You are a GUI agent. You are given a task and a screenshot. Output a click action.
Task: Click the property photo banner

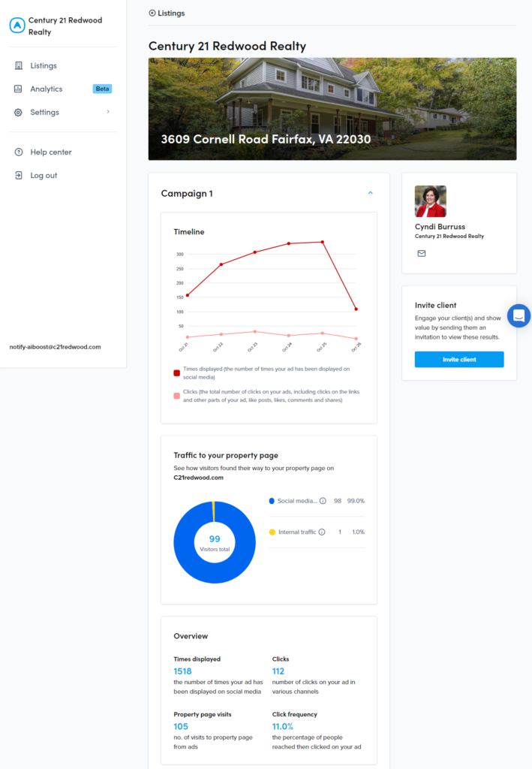332,109
